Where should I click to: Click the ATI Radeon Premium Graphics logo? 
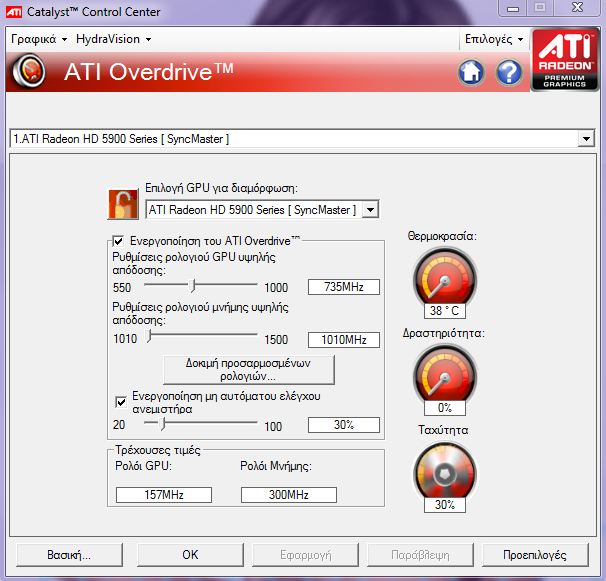565,60
